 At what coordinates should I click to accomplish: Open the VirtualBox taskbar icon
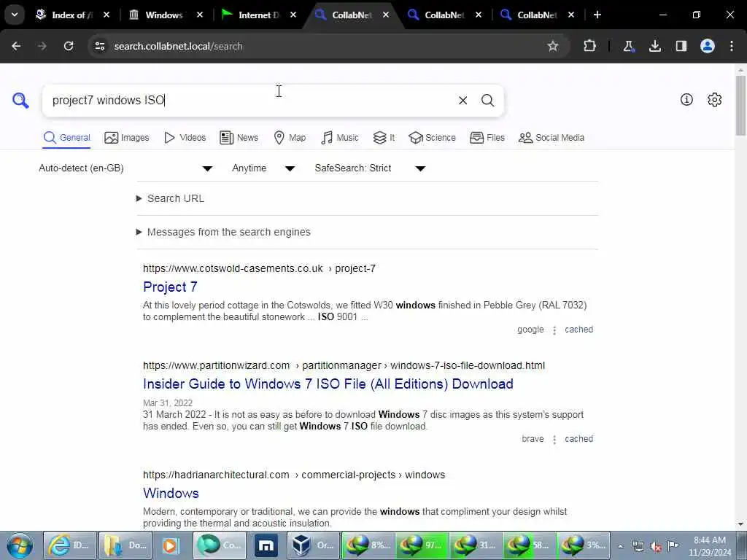pos(311,545)
